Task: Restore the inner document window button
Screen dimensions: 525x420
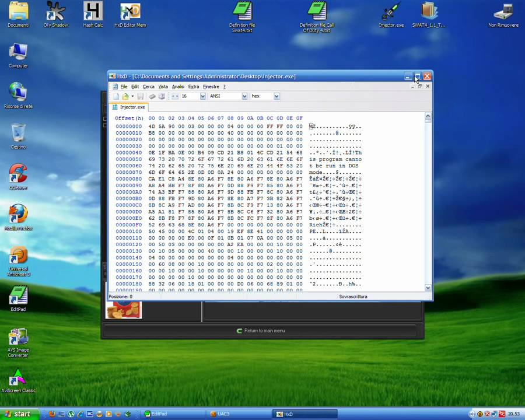Action: [x=420, y=86]
